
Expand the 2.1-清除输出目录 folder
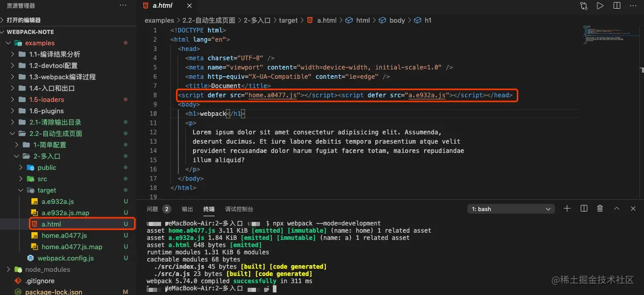(55, 122)
